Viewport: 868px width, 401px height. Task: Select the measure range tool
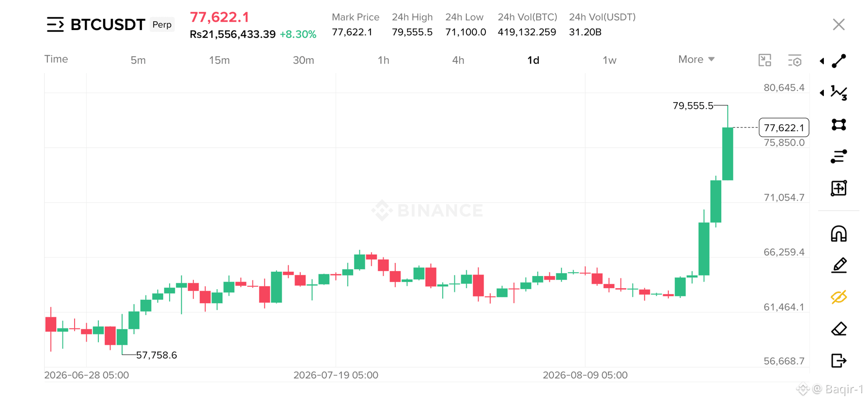[839, 188]
